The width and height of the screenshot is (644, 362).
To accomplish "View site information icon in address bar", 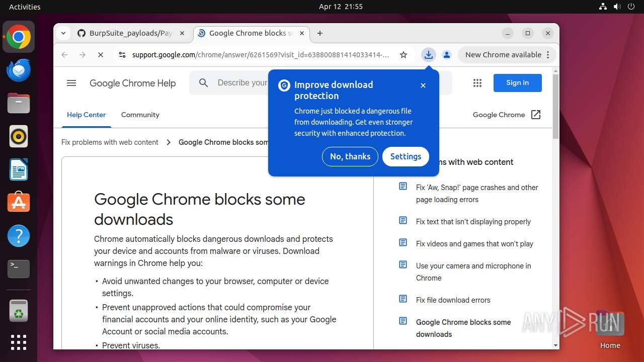I will pos(121,55).
